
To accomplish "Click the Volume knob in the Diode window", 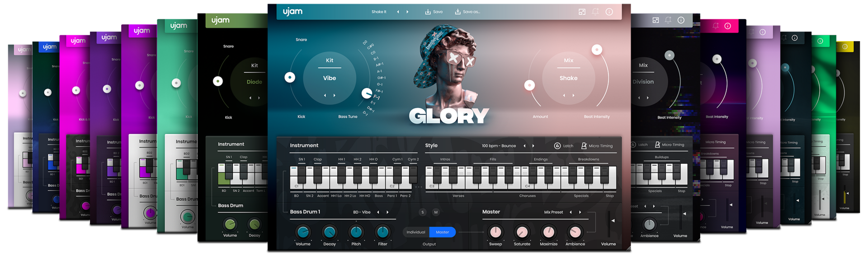I will [x=230, y=224].
